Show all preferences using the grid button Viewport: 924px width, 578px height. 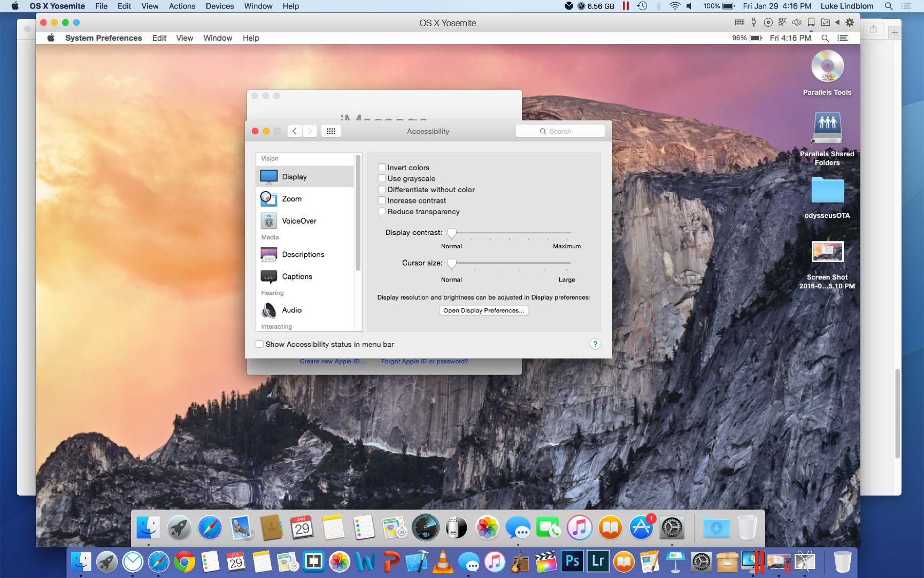(331, 131)
